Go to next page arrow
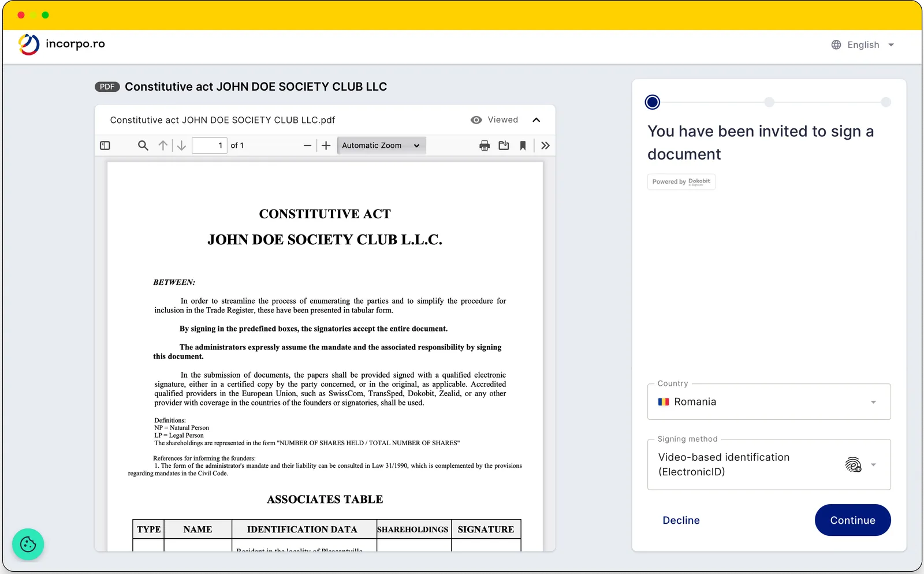This screenshot has height=574, width=924. [x=181, y=146]
